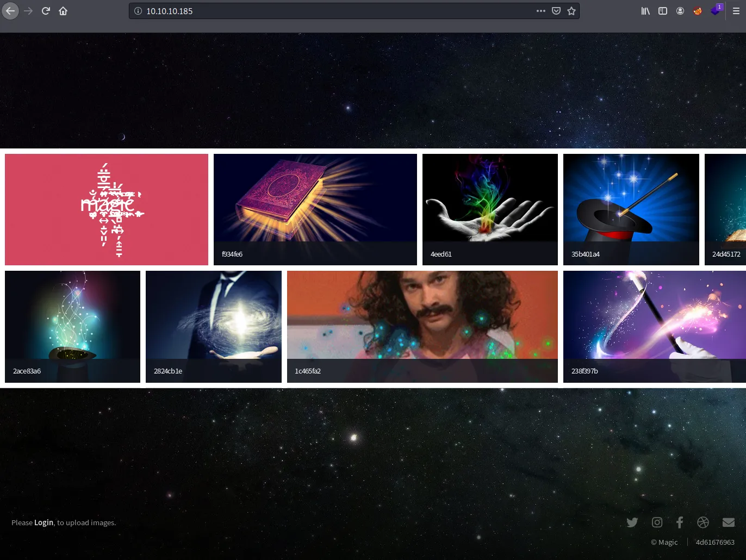This screenshot has width=746, height=560.
Task: Open the Dribbble icon in footer
Action: (x=703, y=522)
